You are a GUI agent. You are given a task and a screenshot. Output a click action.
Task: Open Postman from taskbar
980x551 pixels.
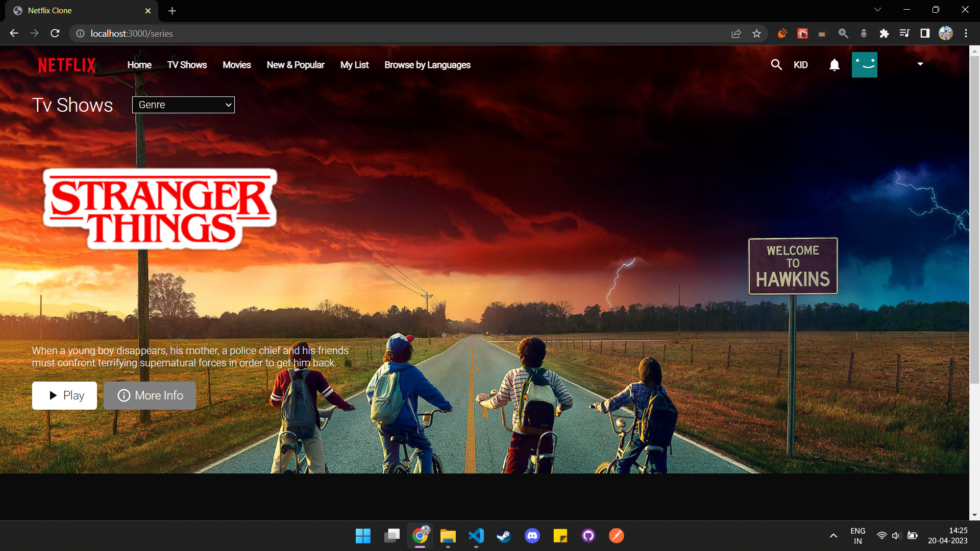pos(617,536)
